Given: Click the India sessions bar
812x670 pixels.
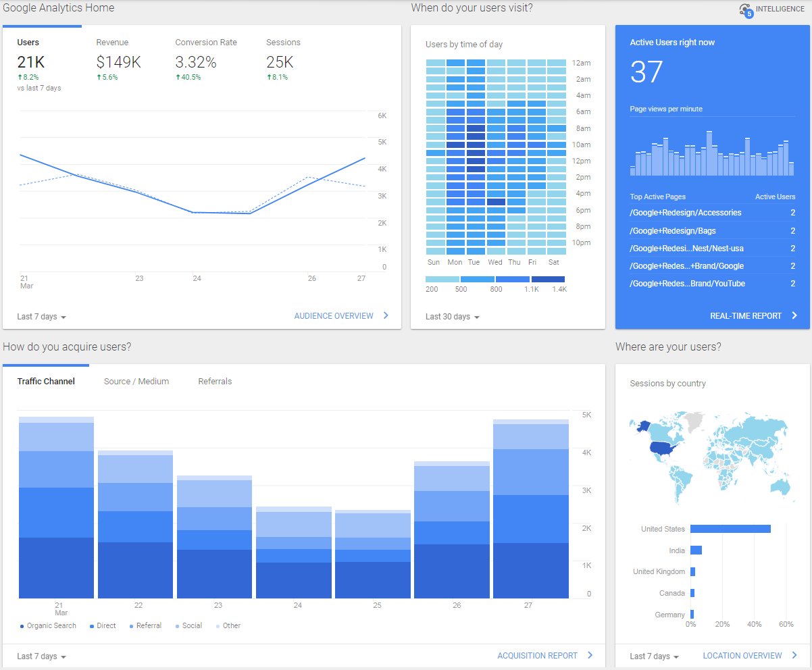Looking at the screenshot, I should click(696, 550).
